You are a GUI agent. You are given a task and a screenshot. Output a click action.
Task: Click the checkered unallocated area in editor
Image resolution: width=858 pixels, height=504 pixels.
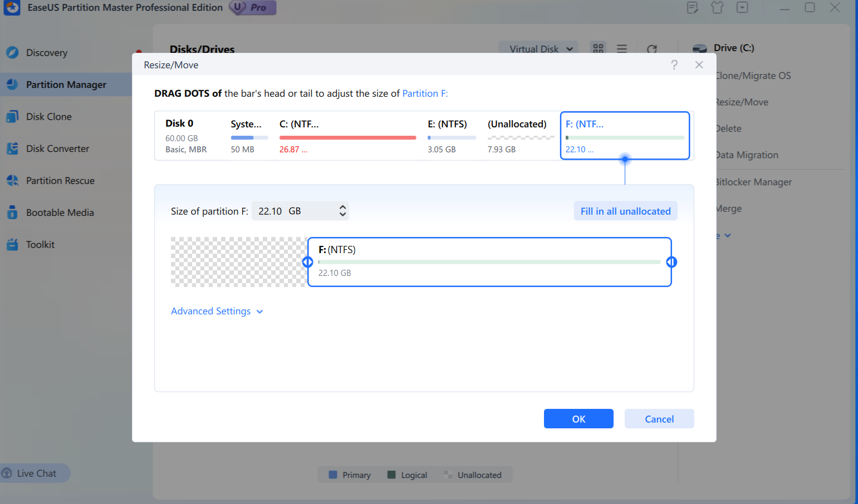[239, 262]
